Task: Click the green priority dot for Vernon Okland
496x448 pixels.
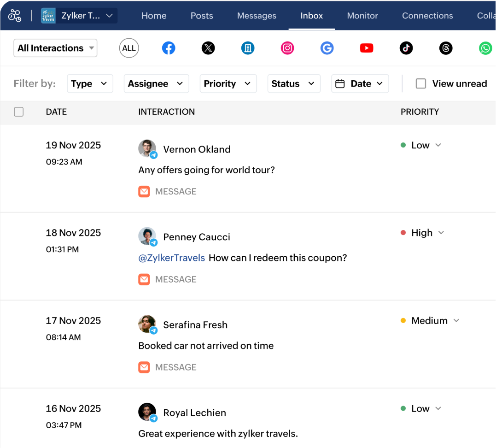Action: coord(403,145)
